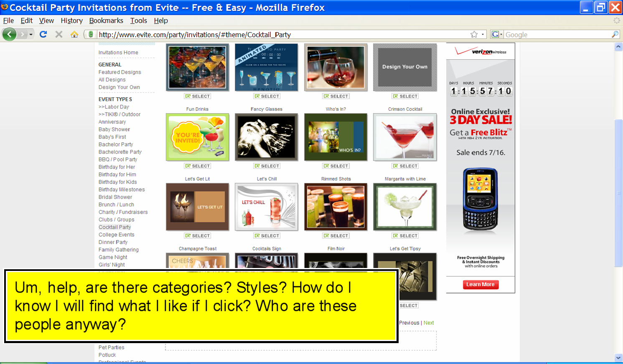Open the History menu
The height and width of the screenshot is (364, 623).
(x=71, y=20)
